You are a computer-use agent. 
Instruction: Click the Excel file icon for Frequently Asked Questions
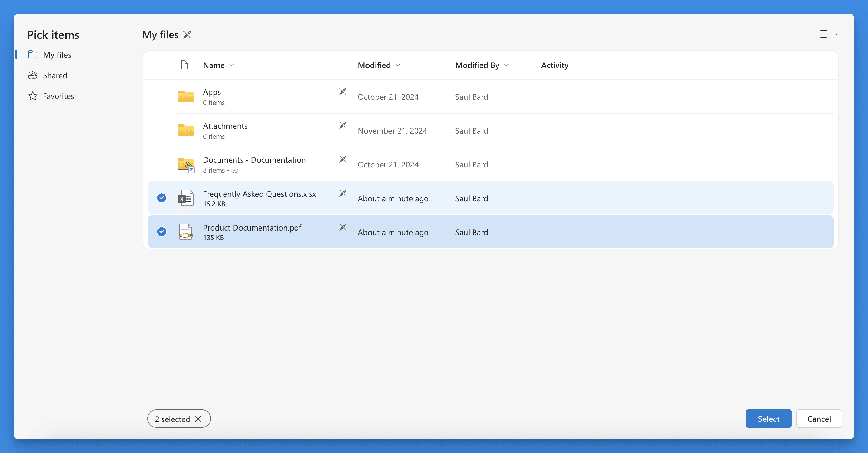(x=185, y=198)
